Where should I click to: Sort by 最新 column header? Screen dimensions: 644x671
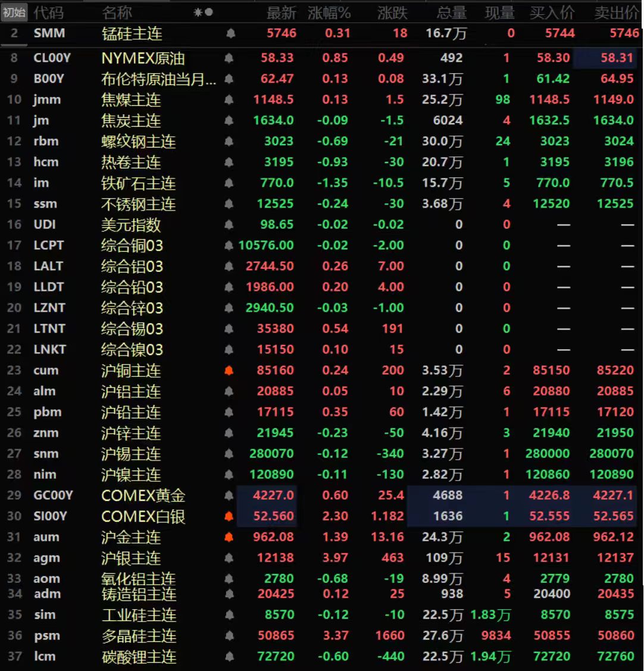[x=281, y=13]
